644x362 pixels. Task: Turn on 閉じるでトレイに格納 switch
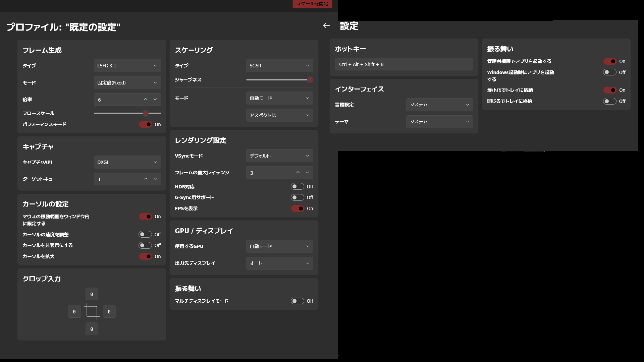pyautogui.click(x=609, y=101)
